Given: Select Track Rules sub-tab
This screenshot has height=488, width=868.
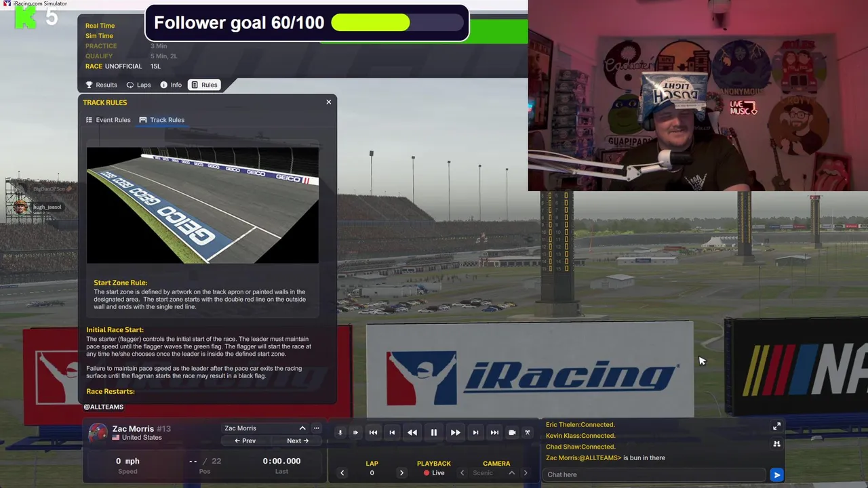Looking at the screenshot, I should coord(161,120).
